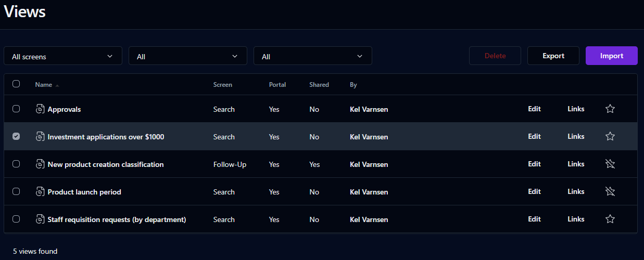The image size is (644, 260).
Task: Sort by the Screen column header
Action: (223, 85)
